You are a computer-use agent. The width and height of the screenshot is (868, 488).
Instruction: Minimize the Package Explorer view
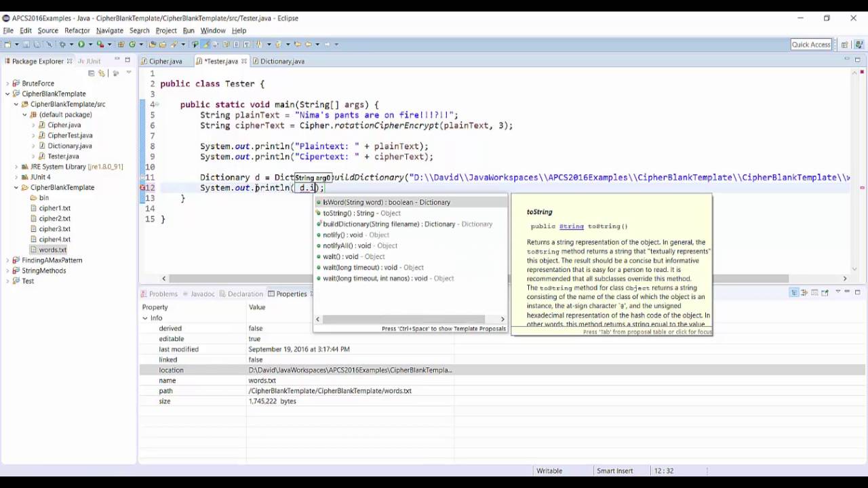tap(117, 60)
